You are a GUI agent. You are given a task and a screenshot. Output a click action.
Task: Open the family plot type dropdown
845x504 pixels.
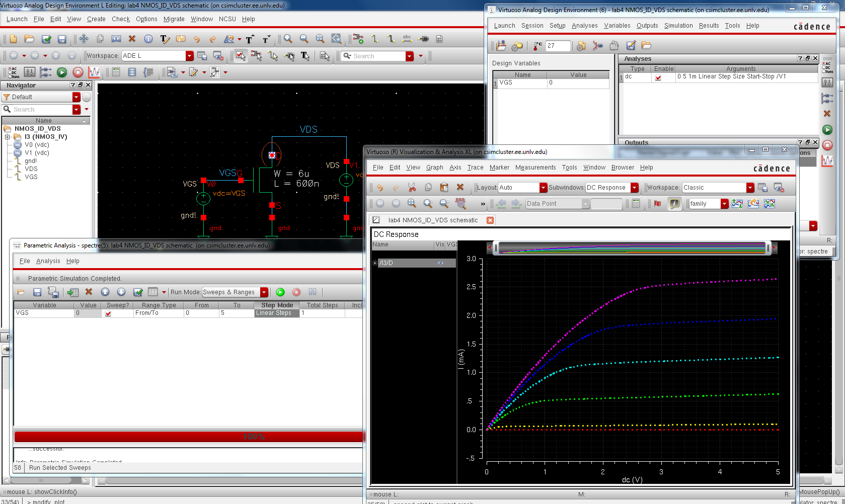725,204
